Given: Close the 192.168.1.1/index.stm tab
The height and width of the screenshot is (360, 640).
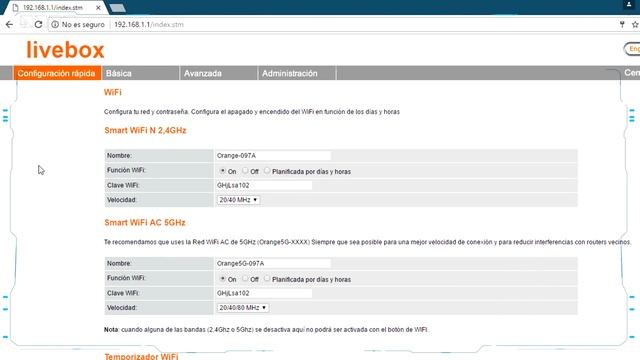Looking at the screenshot, I should point(98,8).
